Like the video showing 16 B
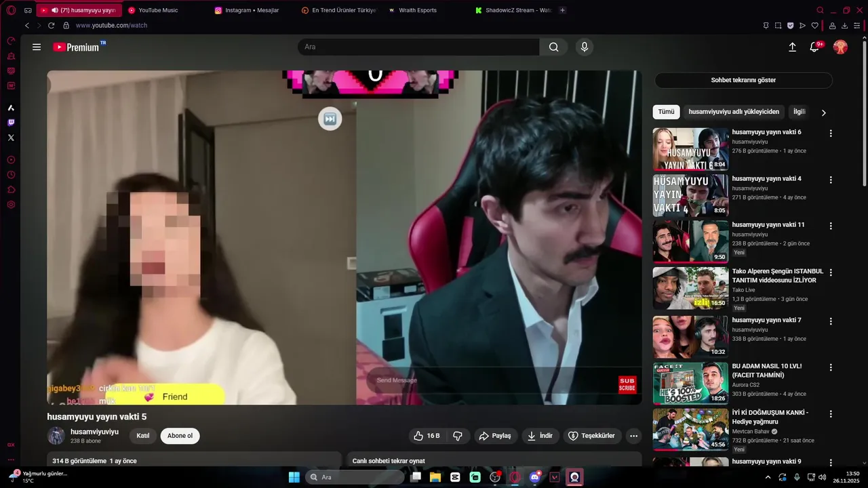This screenshot has height=488, width=868. click(427, 436)
